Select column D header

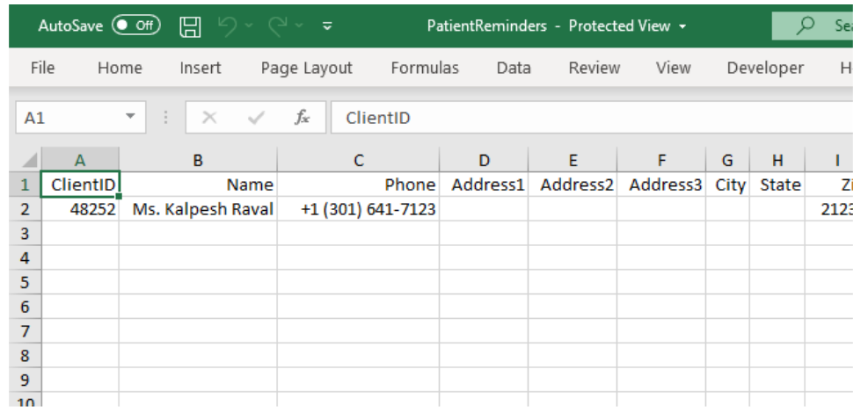pos(484,161)
